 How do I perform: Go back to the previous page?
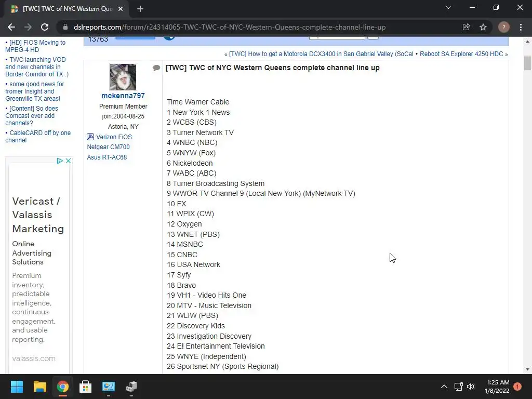[x=11, y=27]
